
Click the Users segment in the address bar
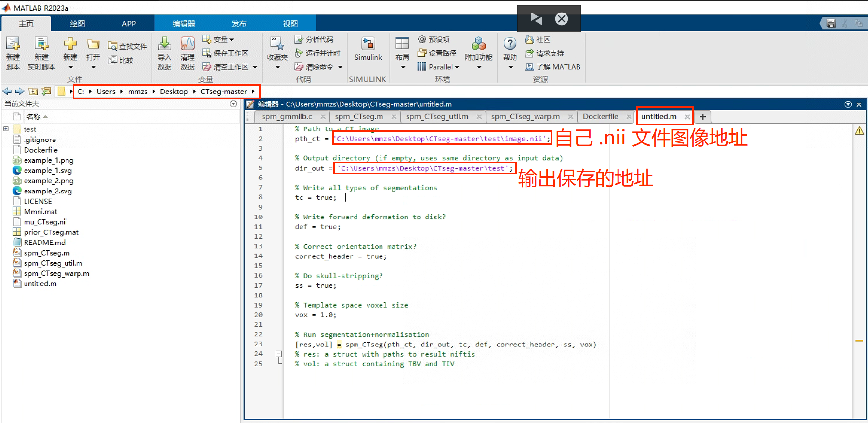click(106, 91)
